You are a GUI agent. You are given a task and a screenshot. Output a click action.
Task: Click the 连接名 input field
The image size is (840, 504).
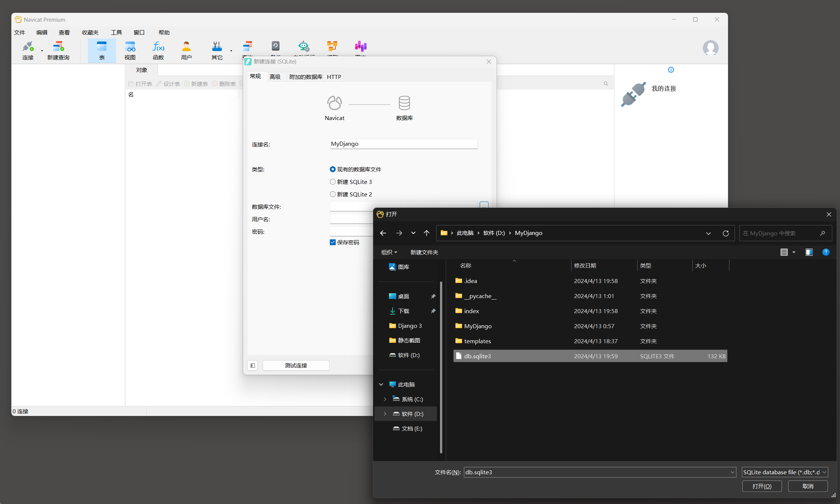coord(404,144)
